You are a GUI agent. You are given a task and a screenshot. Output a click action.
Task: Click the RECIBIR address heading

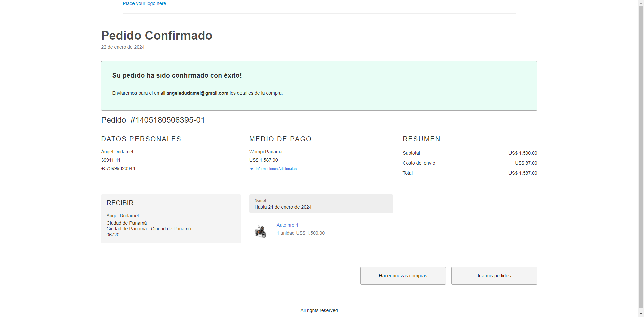point(120,203)
